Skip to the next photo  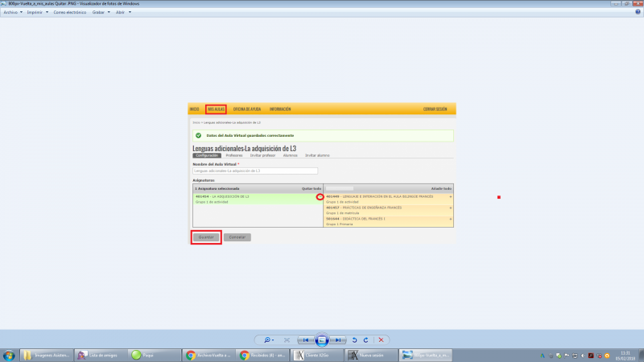pyautogui.click(x=339, y=340)
